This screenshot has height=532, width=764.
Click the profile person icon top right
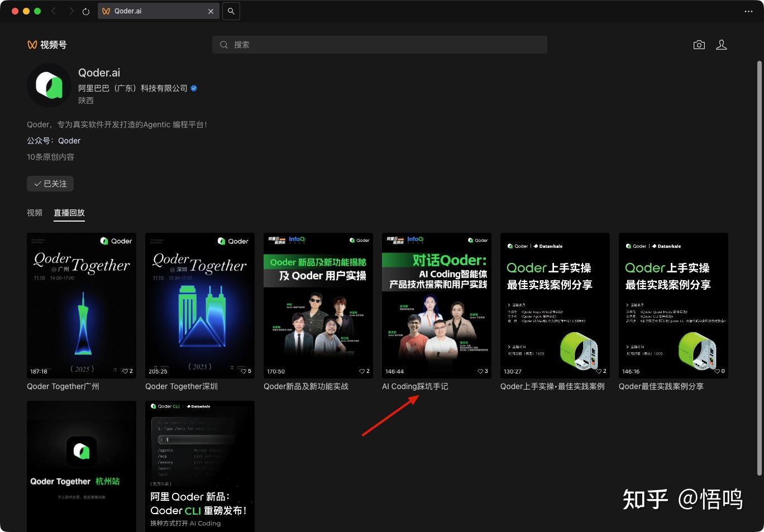pyautogui.click(x=722, y=45)
